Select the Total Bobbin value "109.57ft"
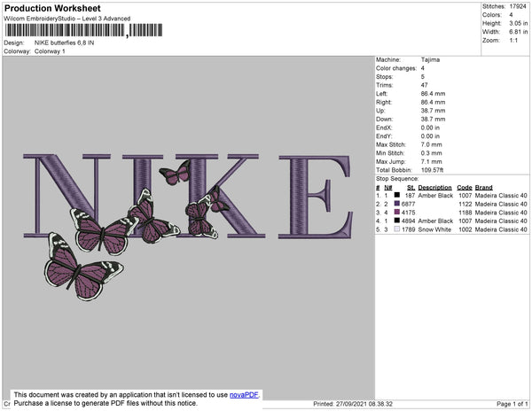 (433, 170)
